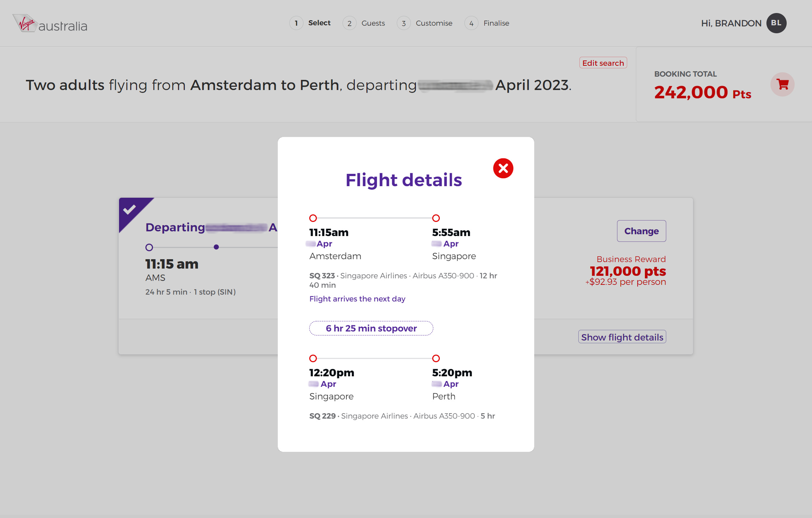812x518 pixels.
Task: Click the 121,000 pts Business Reward price
Action: [x=628, y=271]
